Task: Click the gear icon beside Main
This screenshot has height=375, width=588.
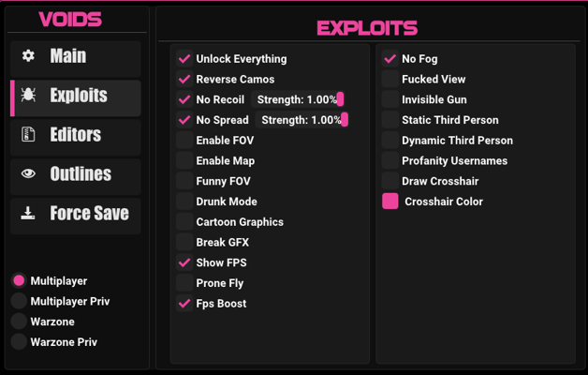Action: (28, 56)
